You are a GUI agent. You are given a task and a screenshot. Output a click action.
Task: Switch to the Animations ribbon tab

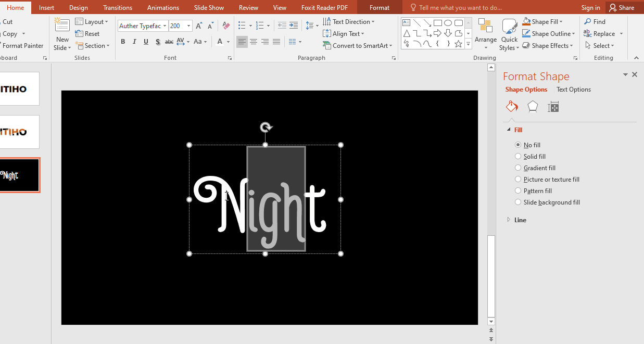pos(163,7)
